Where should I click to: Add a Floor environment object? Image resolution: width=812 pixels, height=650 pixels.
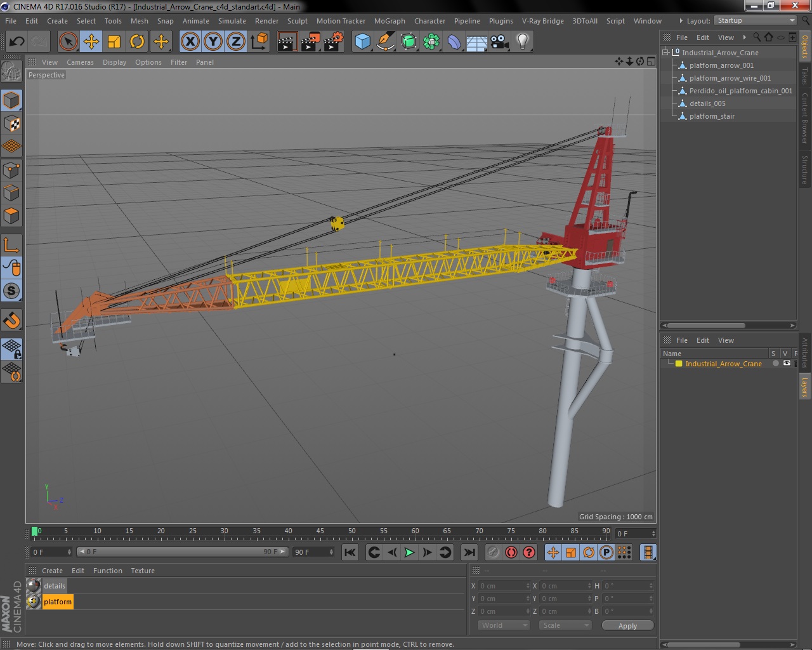[x=477, y=42]
